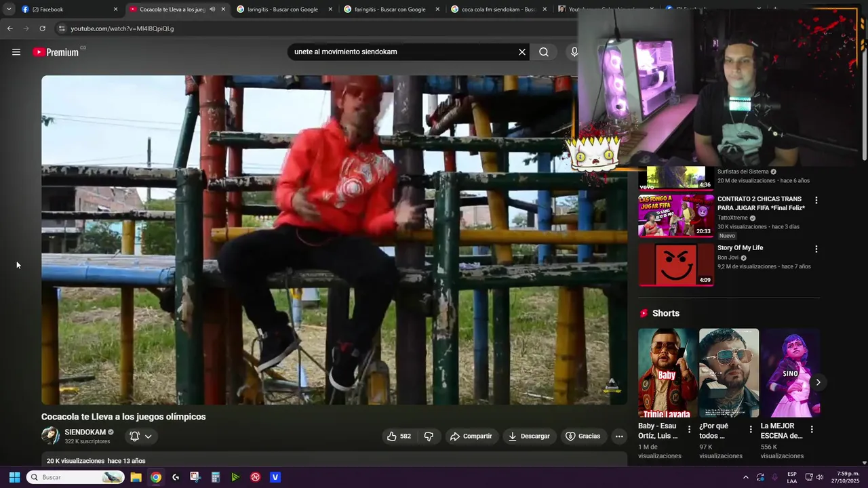Click Compartir to share the video
This screenshot has width=868, height=488.
pyautogui.click(x=471, y=436)
